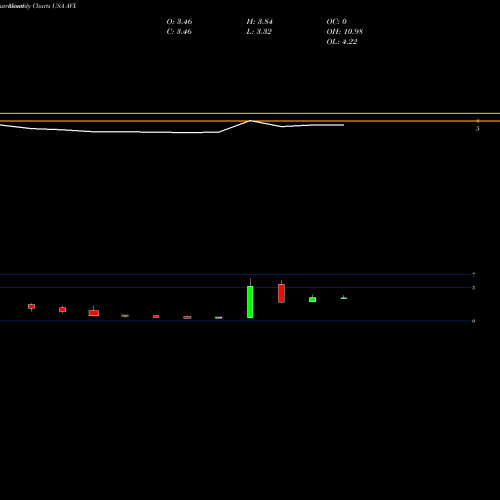Click the high value "H: 3.84"
The width and height of the screenshot is (500, 500).
pyautogui.click(x=259, y=22)
